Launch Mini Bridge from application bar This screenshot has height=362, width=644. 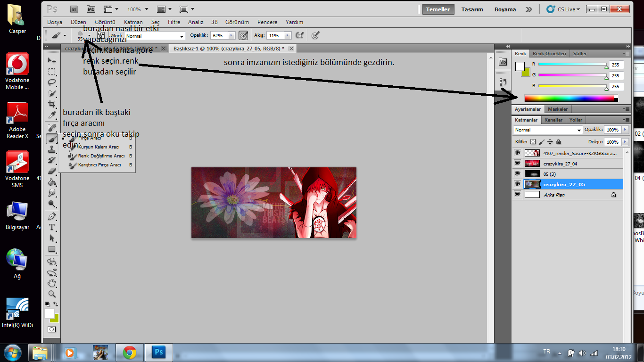pyautogui.click(x=91, y=9)
